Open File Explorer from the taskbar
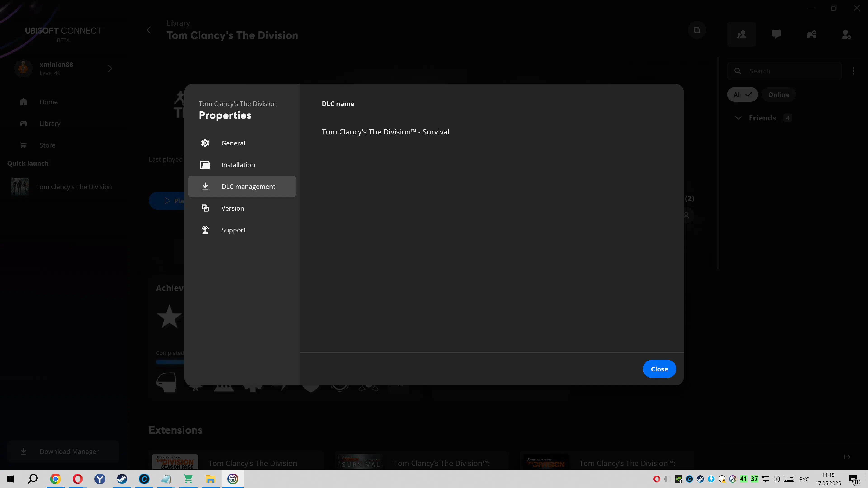The image size is (868, 488). 211,479
